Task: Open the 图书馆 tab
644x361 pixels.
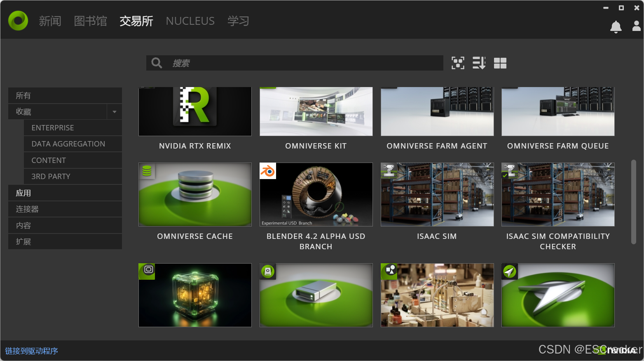Action: (x=91, y=21)
